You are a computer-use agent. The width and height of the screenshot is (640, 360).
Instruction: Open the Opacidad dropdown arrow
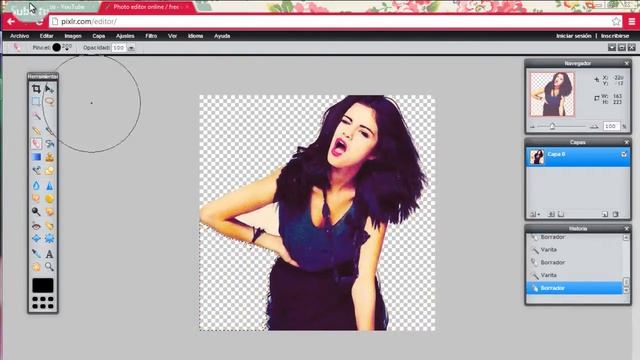(x=131, y=48)
